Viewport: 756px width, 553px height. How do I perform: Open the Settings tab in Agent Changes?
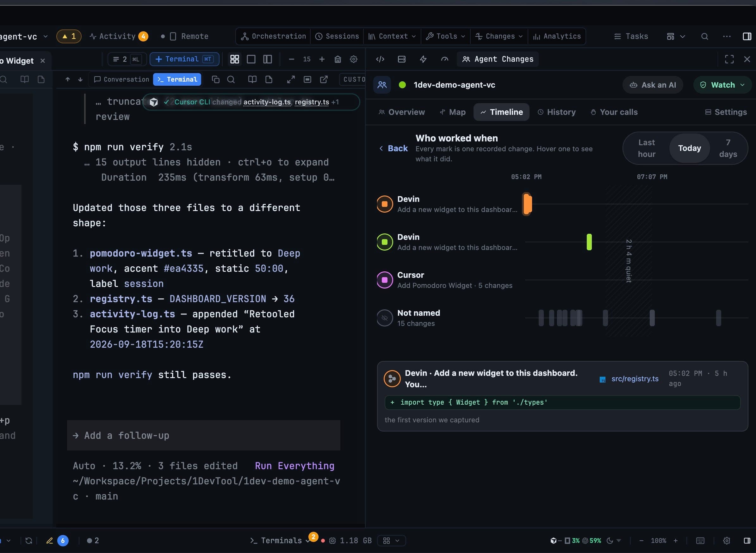click(x=726, y=112)
